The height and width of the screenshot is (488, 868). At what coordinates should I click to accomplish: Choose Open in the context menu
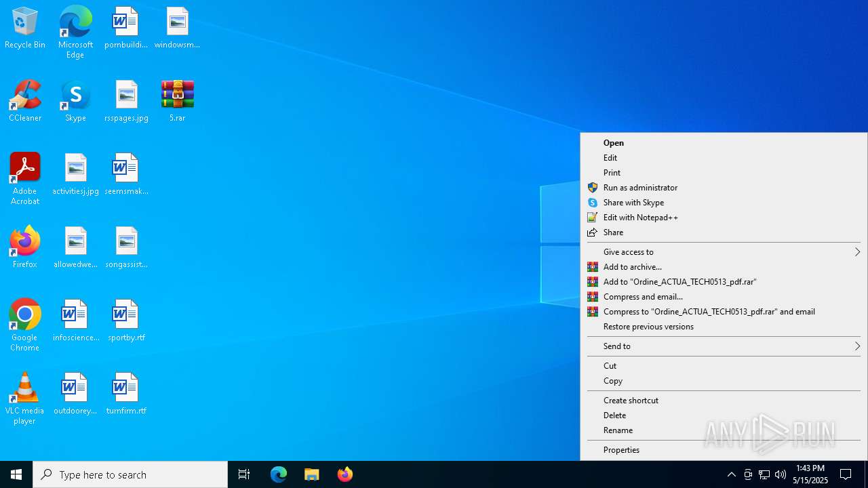point(724,143)
